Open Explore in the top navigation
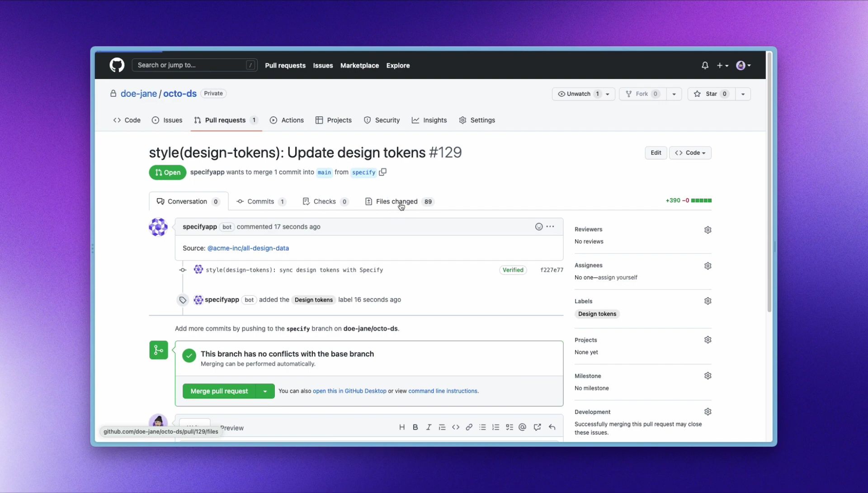The height and width of the screenshot is (493, 868). pyautogui.click(x=398, y=66)
